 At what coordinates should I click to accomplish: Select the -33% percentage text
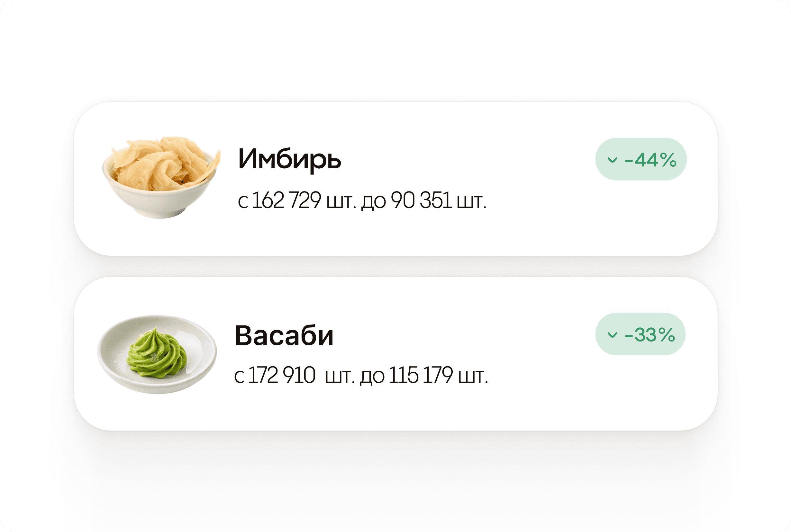click(650, 335)
